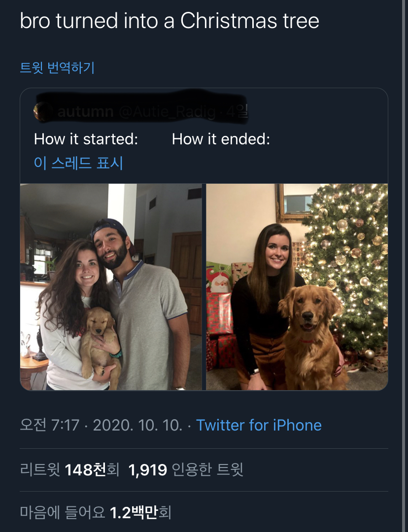Open the '이 스레드 표시' show thread link
Image resolution: width=408 pixels, height=532 pixels.
coord(78,163)
